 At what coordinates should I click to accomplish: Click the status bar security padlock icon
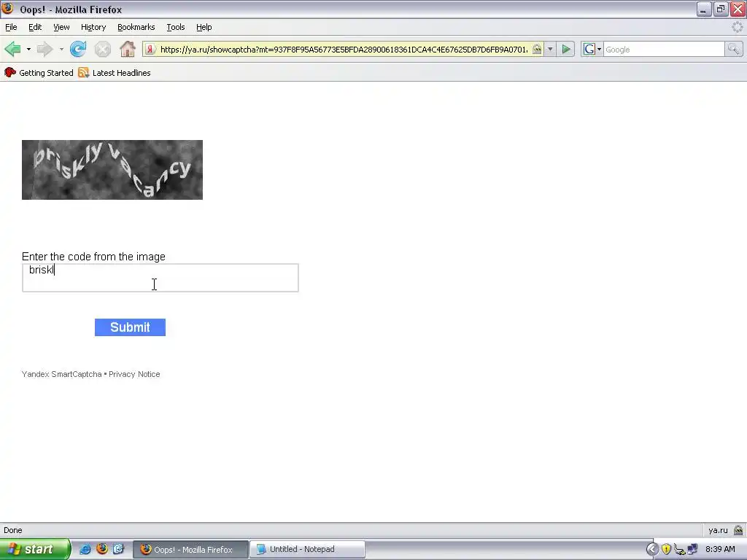(x=738, y=530)
